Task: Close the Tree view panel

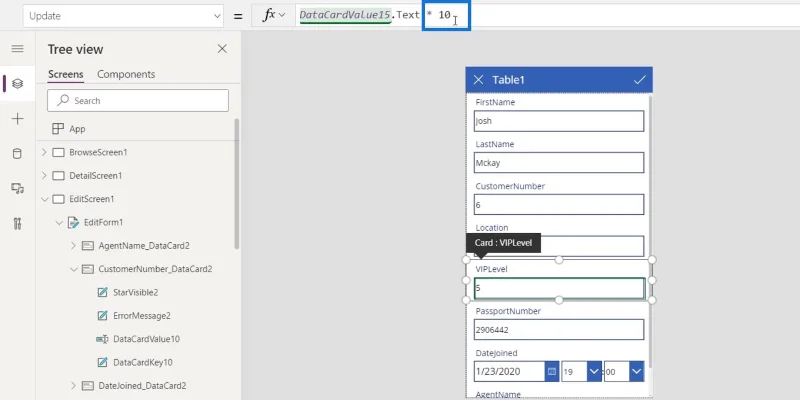Action: pos(222,49)
